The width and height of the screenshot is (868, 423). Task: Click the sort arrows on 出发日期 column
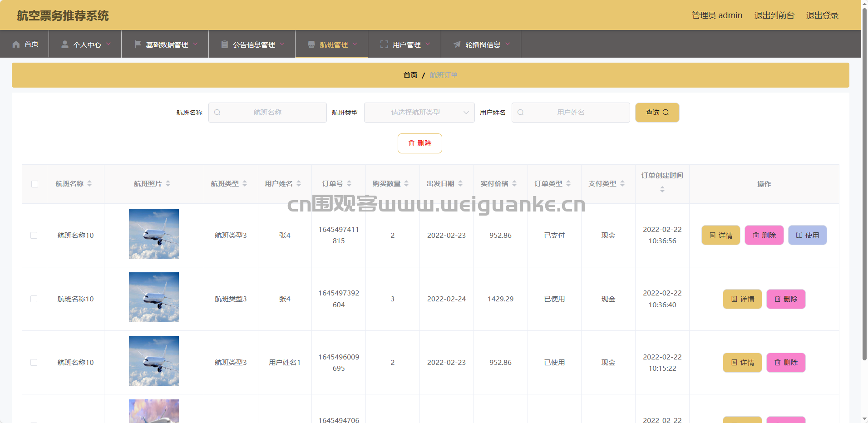[x=460, y=184]
